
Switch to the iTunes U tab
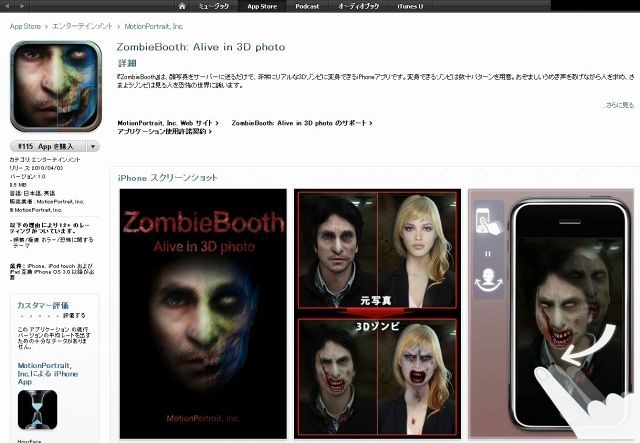click(x=410, y=6)
